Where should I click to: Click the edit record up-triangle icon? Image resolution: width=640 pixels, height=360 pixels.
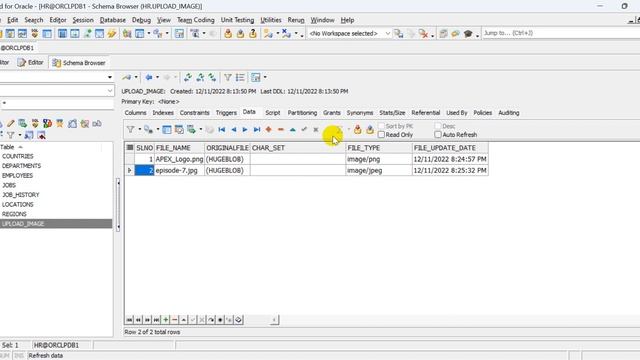coord(293,130)
